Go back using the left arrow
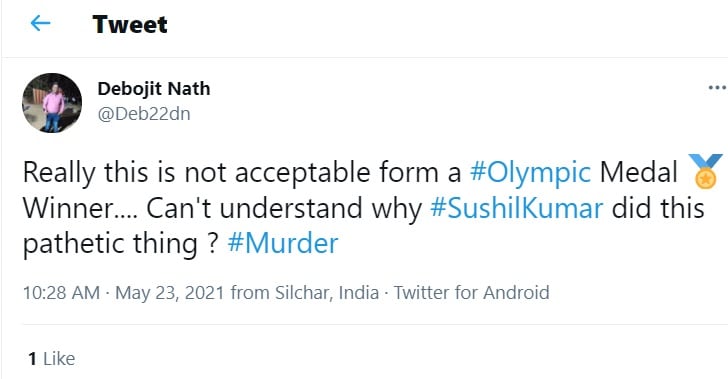Viewport: 728px width, 379px height. click(40, 23)
